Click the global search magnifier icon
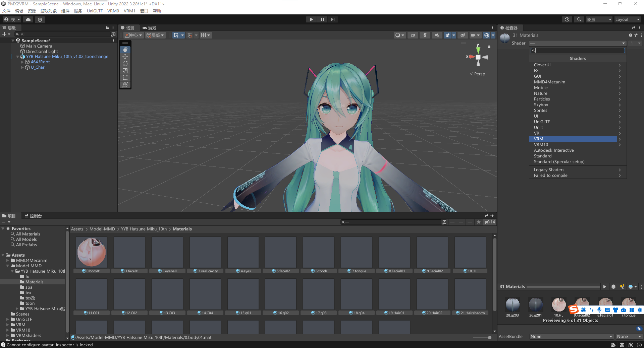The image size is (644, 348). pyautogui.click(x=579, y=19)
